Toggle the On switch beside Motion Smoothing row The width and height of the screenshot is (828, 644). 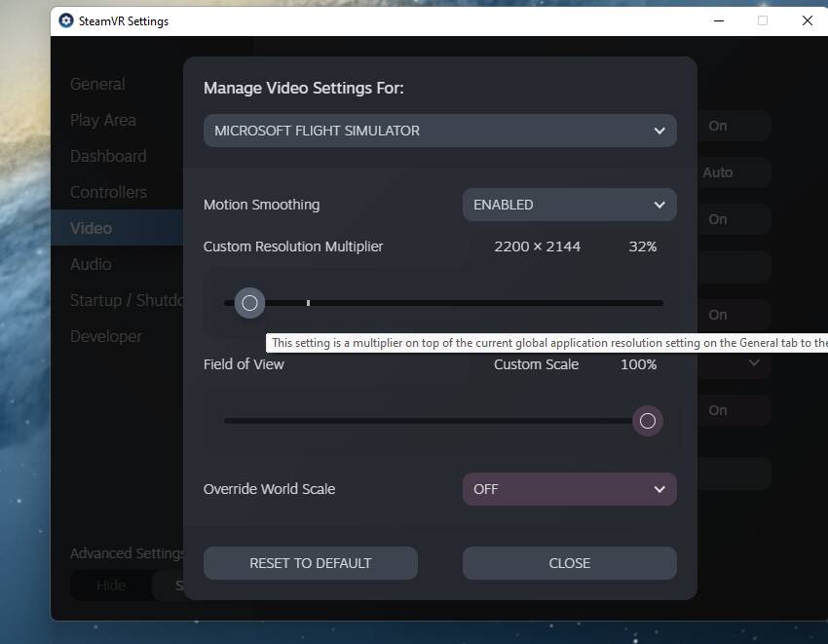(734, 219)
